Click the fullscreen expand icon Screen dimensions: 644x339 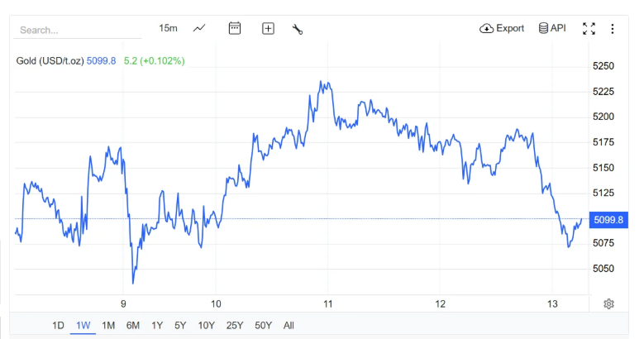(x=589, y=28)
